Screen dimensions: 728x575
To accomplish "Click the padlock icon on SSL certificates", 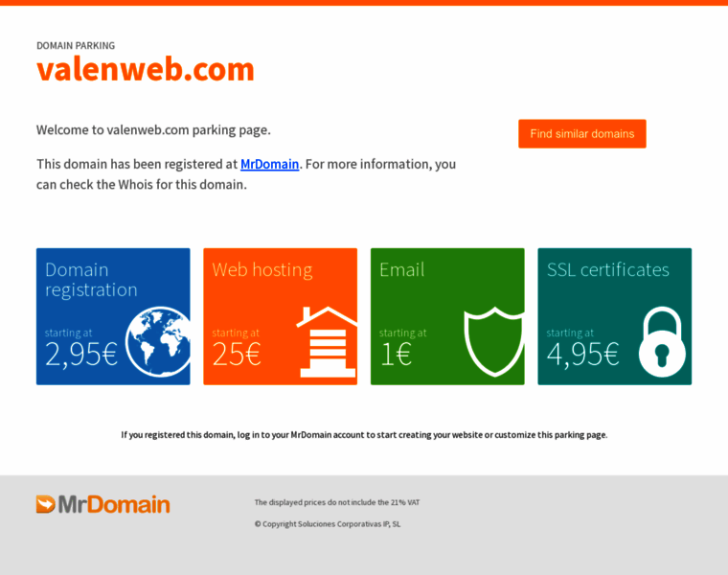I will [662, 341].
